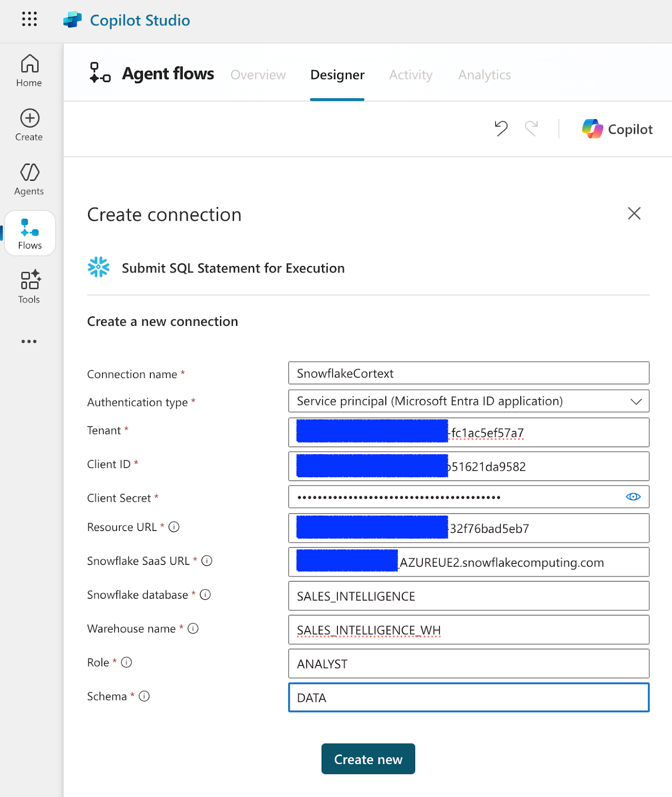
Task: Switch to the Overview tab
Action: 258,75
